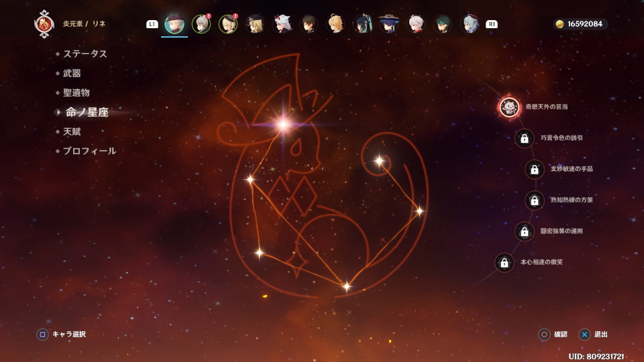The width and height of the screenshot is (644, 362).
Task: Select the dark brown-haired character portrait
Action: coord(309,24)
